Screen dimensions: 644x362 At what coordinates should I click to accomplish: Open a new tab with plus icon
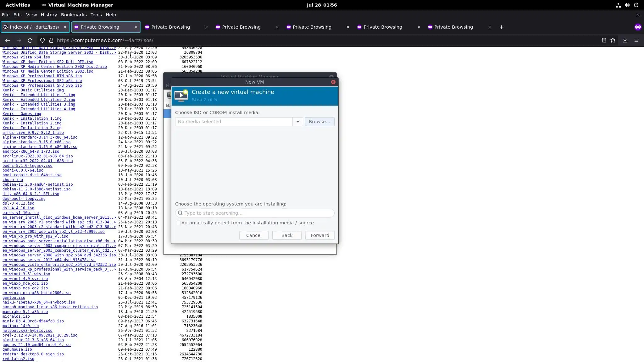pyautogui.click(x=501, y=27)
